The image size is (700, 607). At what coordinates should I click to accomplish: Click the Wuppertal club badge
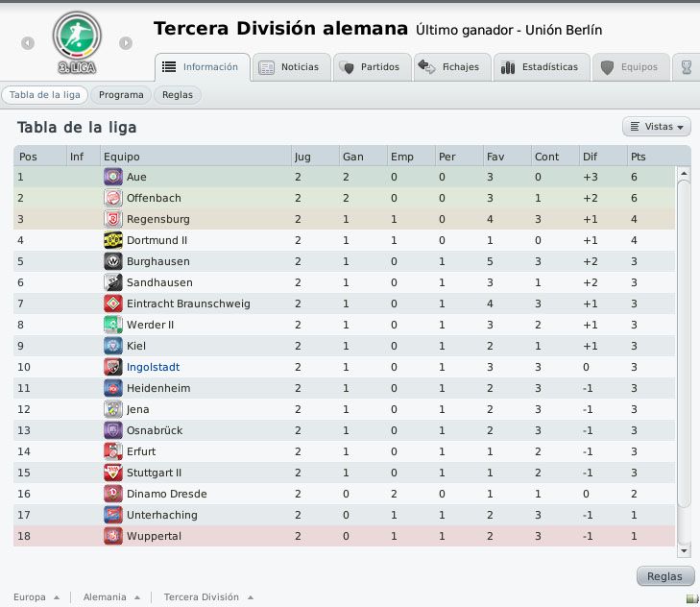click(113, 536)
